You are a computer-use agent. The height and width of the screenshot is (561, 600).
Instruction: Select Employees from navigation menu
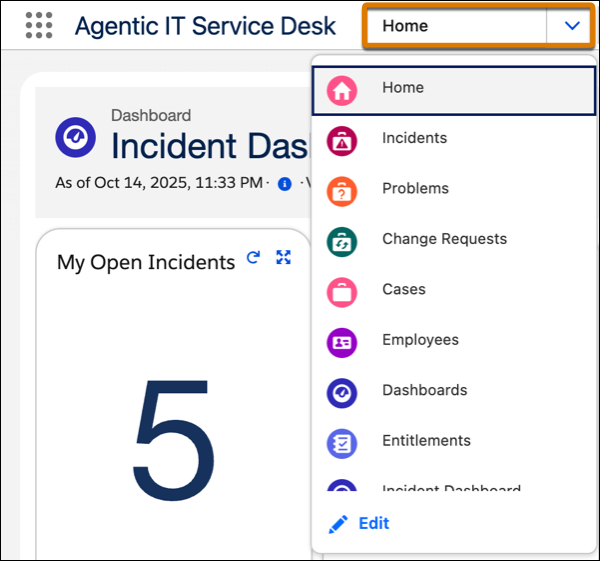pos(454,343)
